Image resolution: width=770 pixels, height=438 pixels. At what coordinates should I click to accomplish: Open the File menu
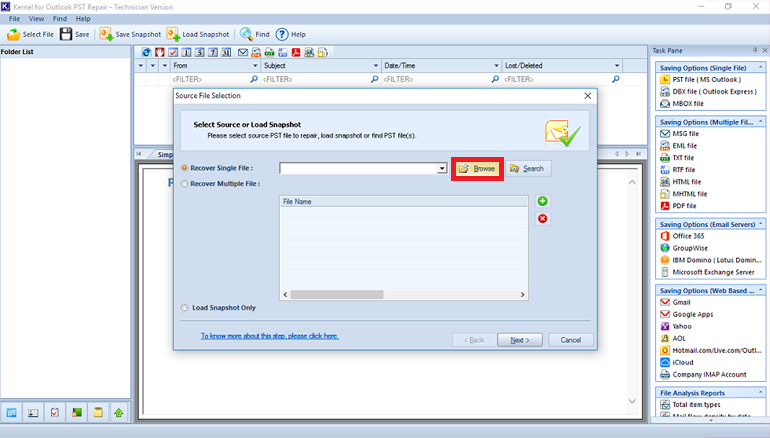[x=15, y=19]
